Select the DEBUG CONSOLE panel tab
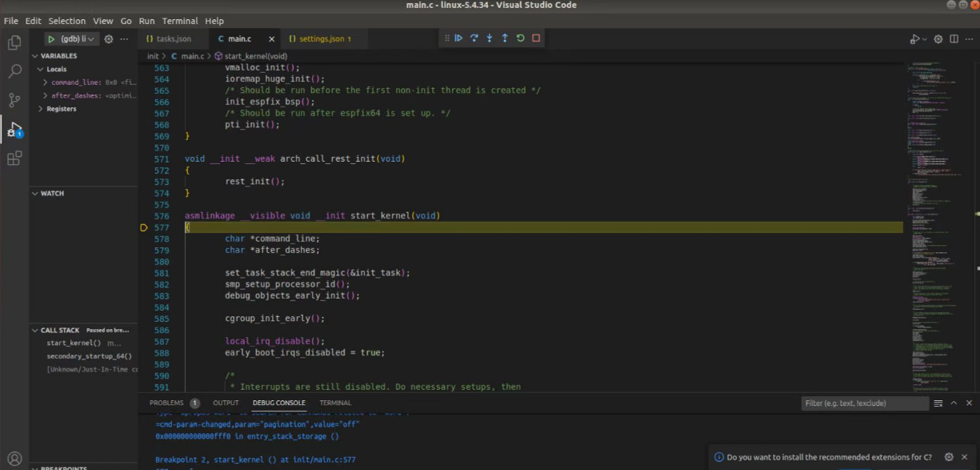The width and height of the screenshot is (980, 470). click(x=278, y=403)
